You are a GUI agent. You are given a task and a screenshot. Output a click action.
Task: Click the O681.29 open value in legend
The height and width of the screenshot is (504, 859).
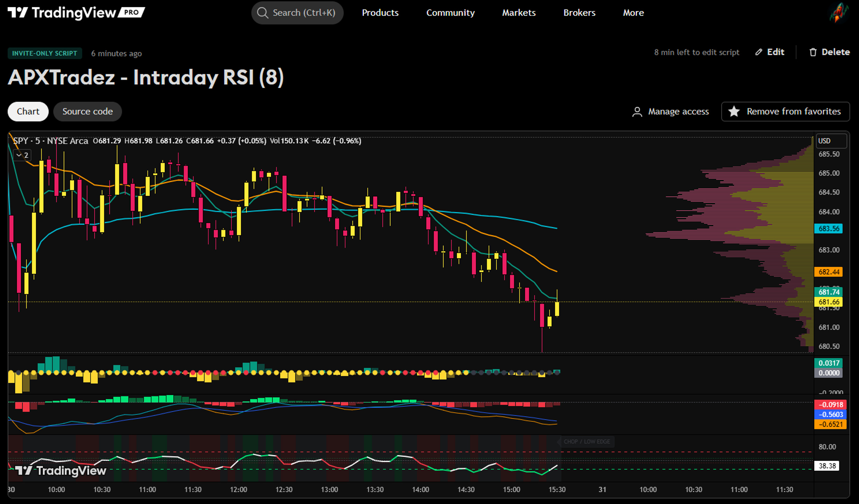107,141
